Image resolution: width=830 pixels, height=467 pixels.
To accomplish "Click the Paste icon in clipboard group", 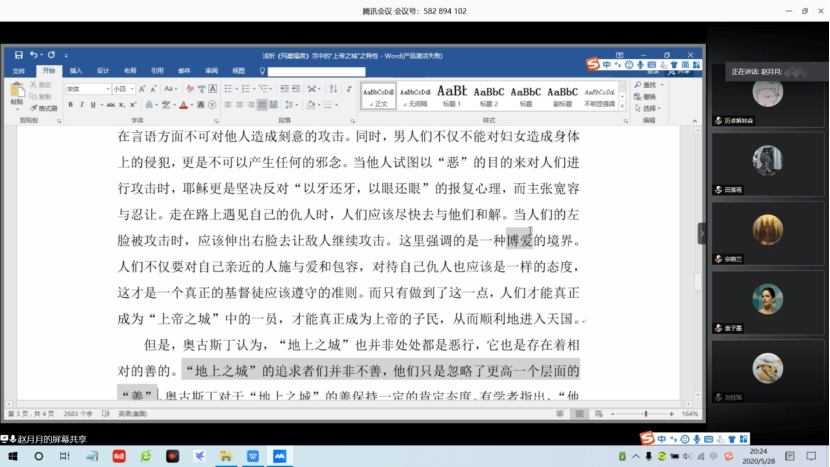I will tap(17, 93).
